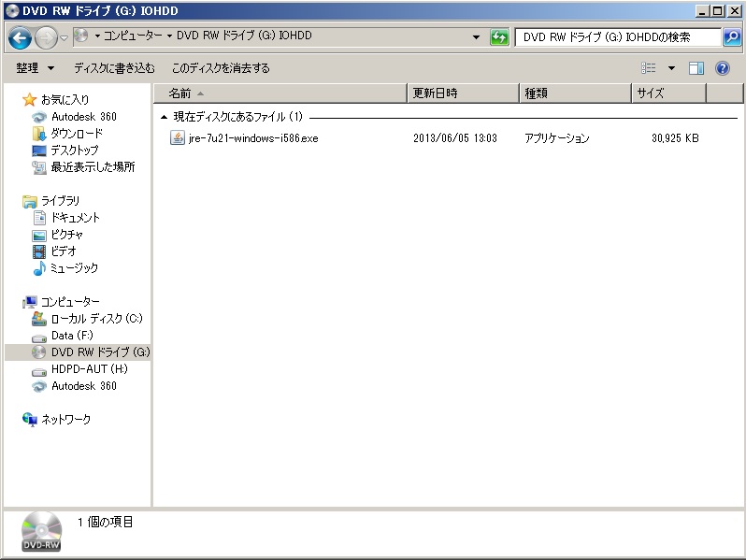Click the Forward navigation arrow
The image size is (746, 560).
(x=46, y=37)
